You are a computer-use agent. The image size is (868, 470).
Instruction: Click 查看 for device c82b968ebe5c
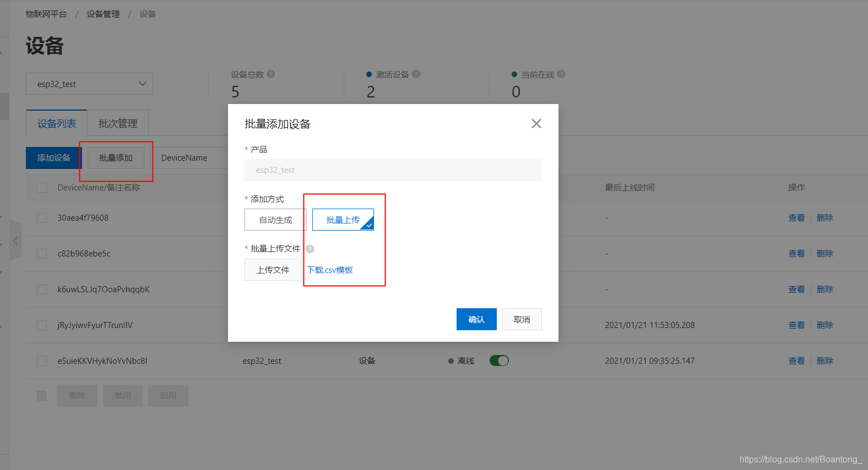pyautogui.click(x=796, y=254)
